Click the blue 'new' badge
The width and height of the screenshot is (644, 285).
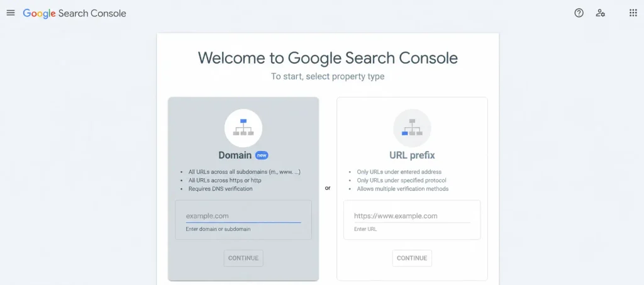point(262,155)
